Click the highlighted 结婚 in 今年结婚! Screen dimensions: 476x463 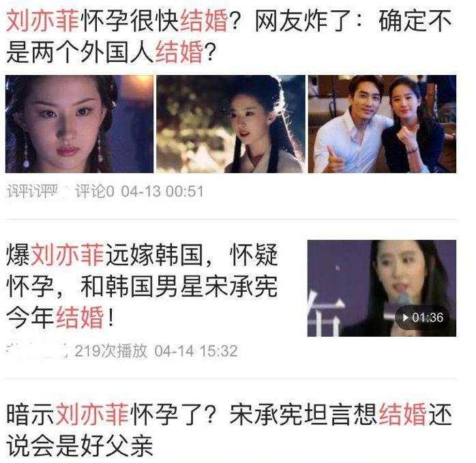(80, 318)
